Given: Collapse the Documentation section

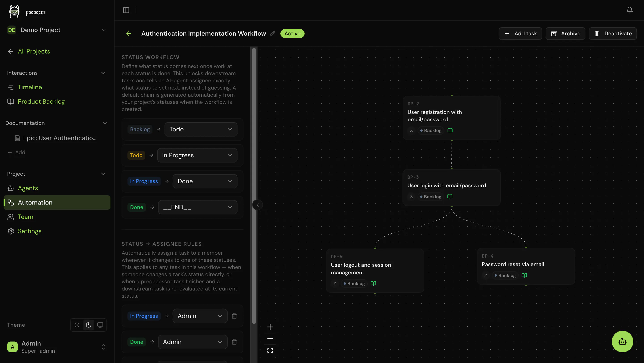Looking at the screenshot, I should coord(105,123).
